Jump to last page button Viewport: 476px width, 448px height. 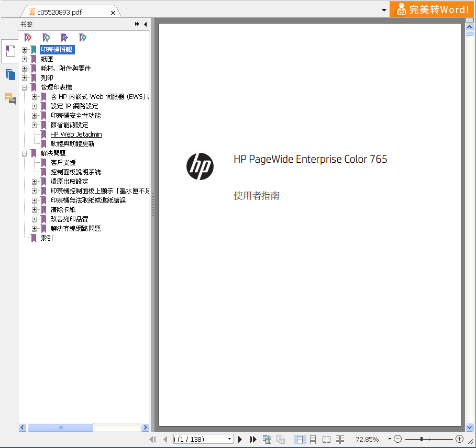253,439
